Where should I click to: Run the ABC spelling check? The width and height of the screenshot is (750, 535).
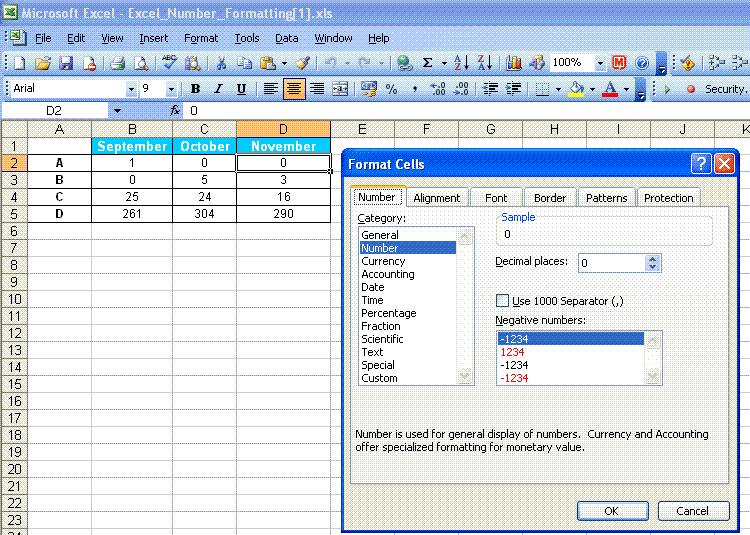pyautogui.click(x=169, y=63)
